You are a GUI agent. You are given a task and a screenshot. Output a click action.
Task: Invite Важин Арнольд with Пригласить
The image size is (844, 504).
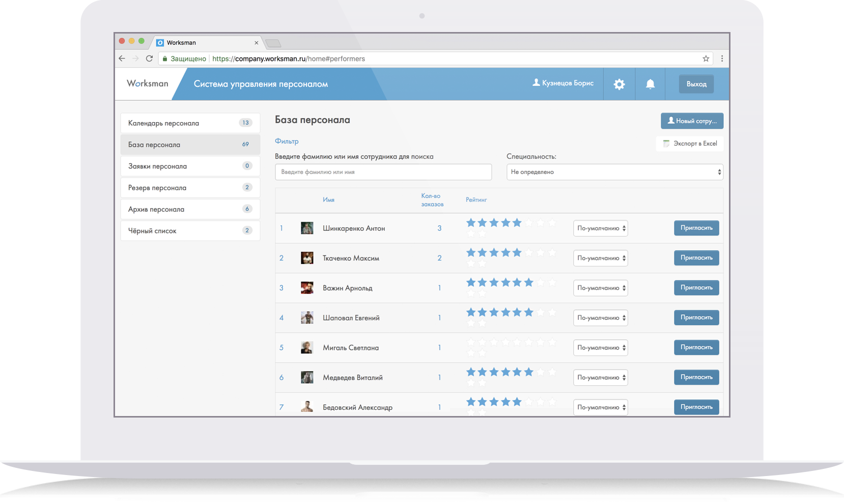coord(696,287)
